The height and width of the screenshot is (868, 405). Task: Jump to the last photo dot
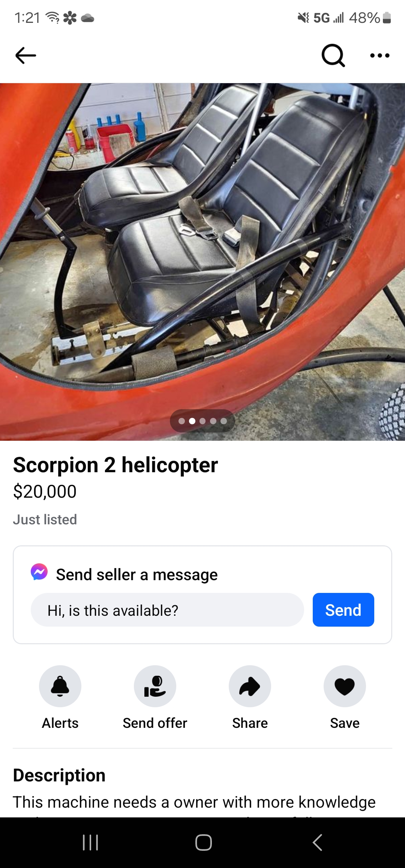click(x=223, y=421)
